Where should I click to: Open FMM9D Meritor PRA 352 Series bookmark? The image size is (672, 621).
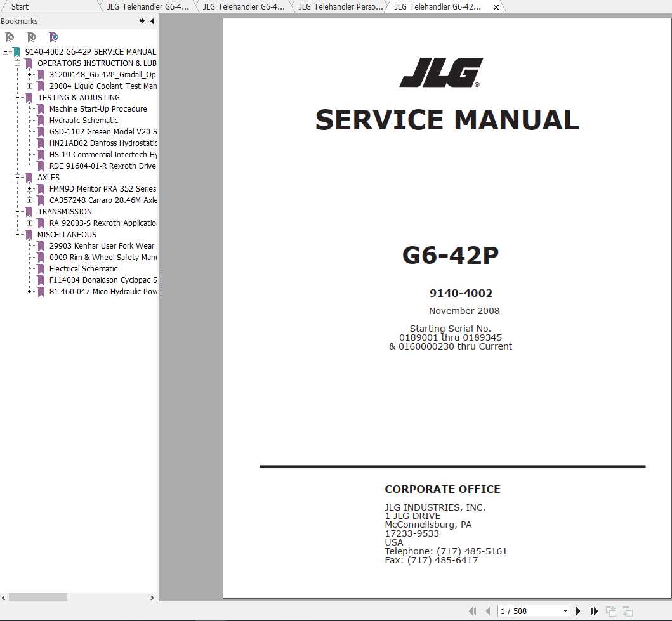(103, 188)
